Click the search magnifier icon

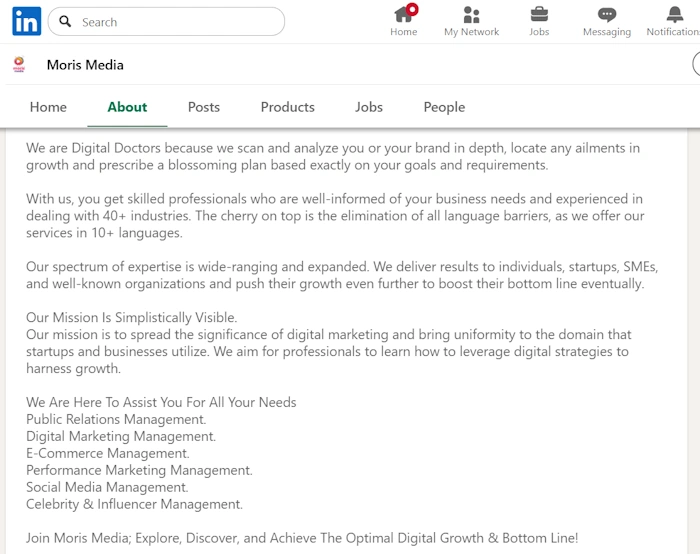pyautogui.click(x=65, y=21)
